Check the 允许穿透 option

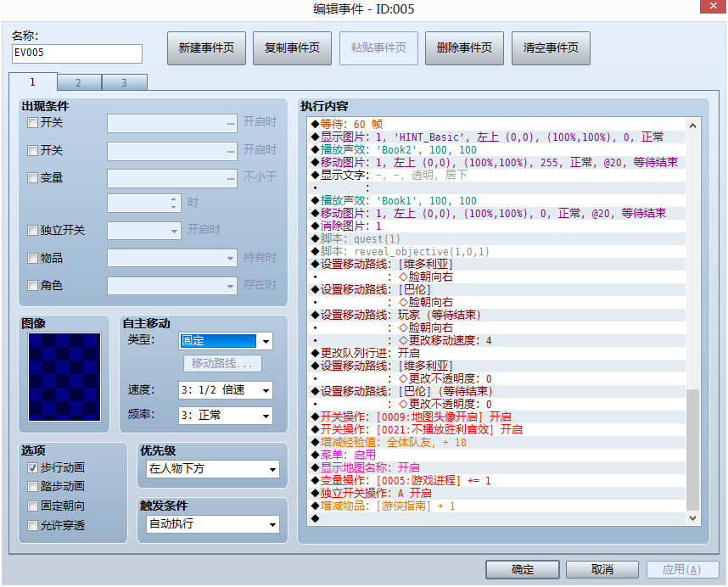click(x=32, y=525)
